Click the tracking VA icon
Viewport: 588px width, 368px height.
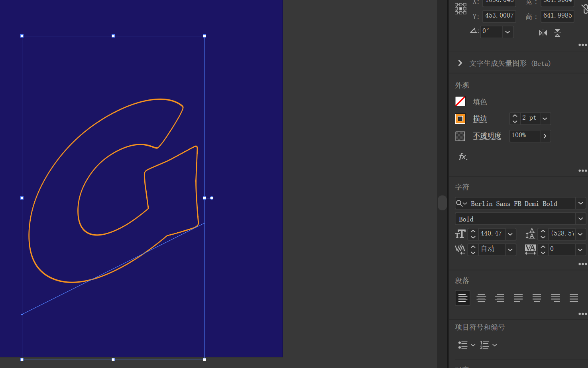[530, 249]
